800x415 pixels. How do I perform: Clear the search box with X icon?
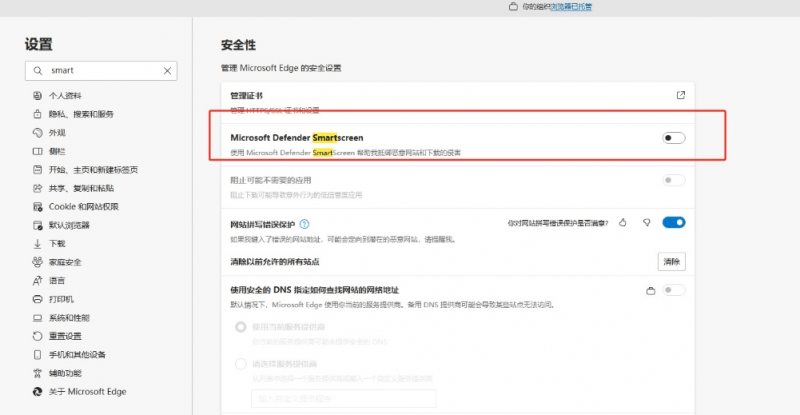[x=167, y=71]
